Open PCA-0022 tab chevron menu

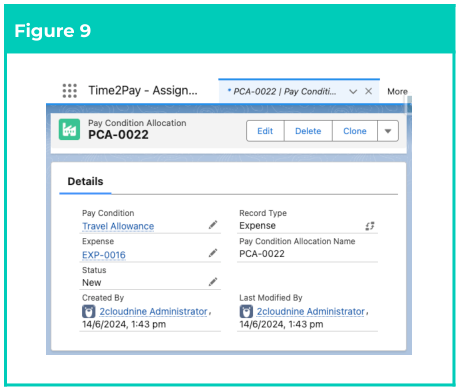point(353,91)
